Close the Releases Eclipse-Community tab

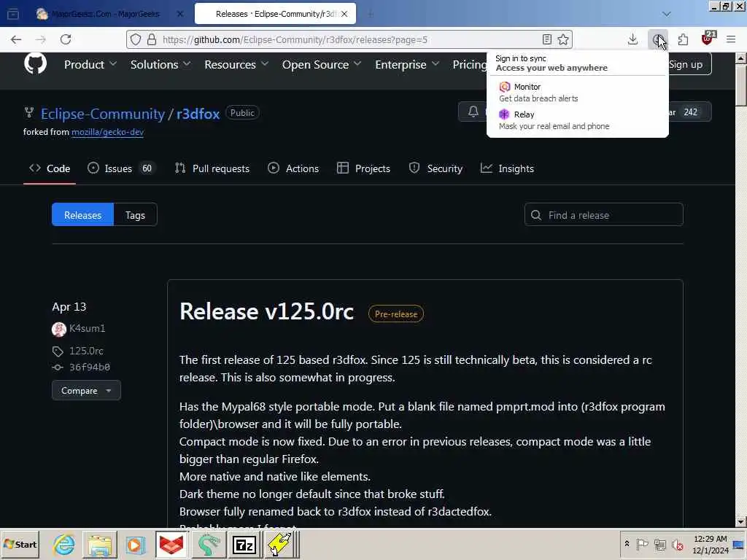point(344,14)
